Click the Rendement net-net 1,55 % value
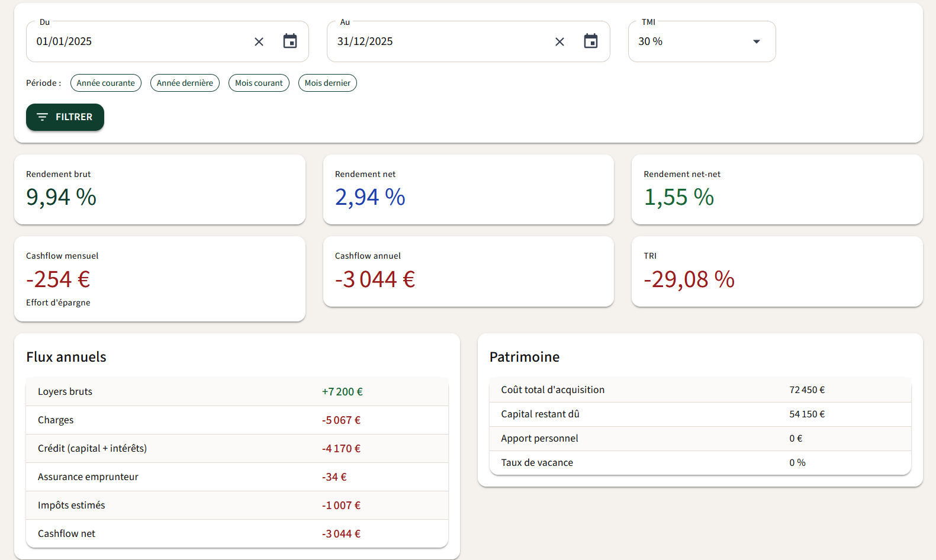Image resolution: width=936 pixels, height=560 pixels. (679, 197)
